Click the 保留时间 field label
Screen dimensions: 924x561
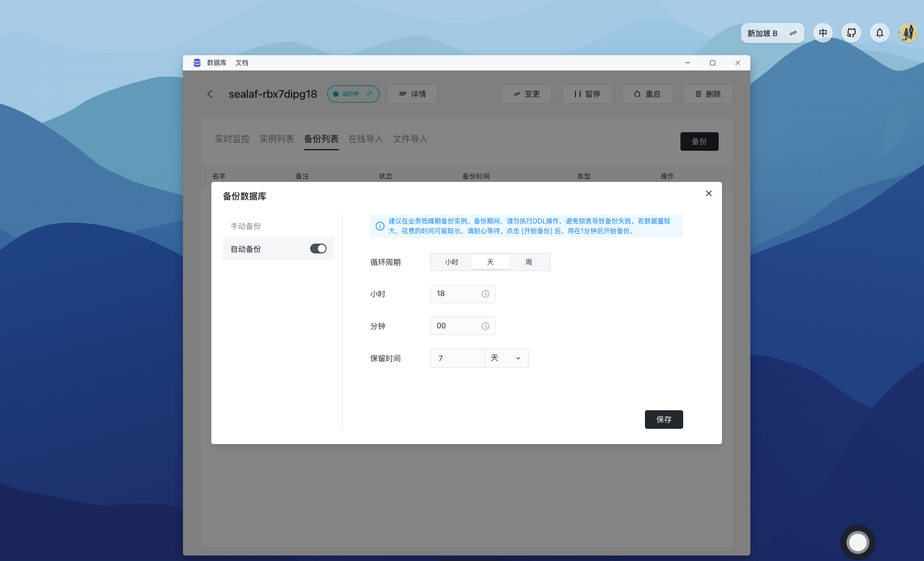pos(386,358)
